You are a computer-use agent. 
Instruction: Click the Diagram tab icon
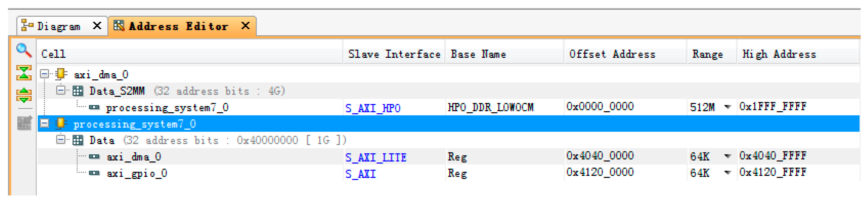27,26
